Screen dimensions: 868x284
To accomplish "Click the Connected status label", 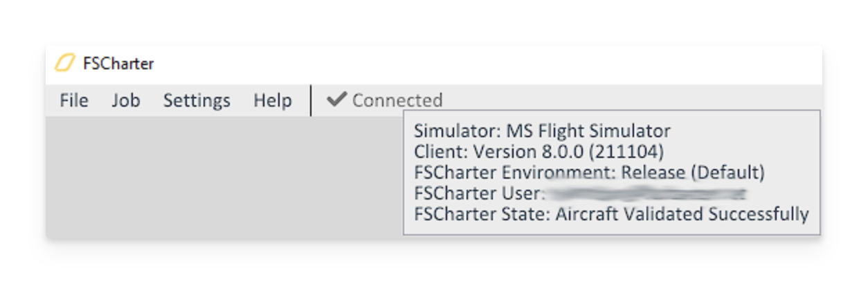I will coord(397,100).
